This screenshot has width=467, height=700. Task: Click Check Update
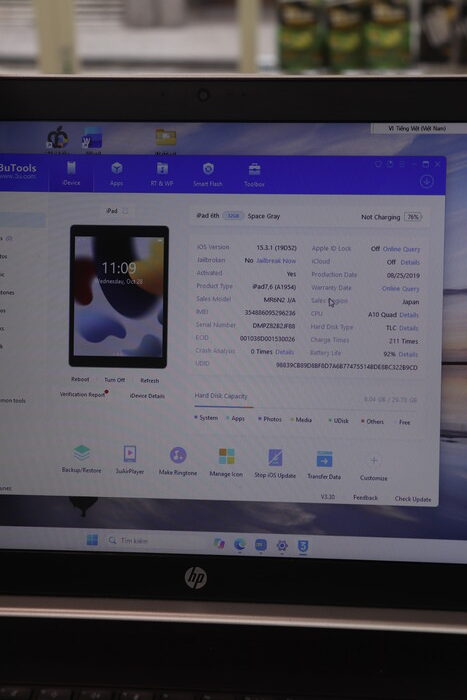coord(413,499)
